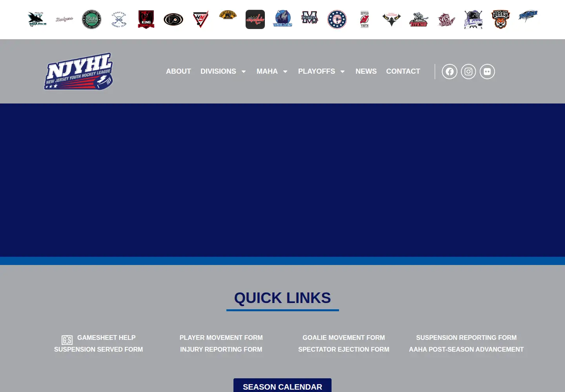Open the Suspension Reporting Form link
The image size is (565, 392).
click(467, 338)
